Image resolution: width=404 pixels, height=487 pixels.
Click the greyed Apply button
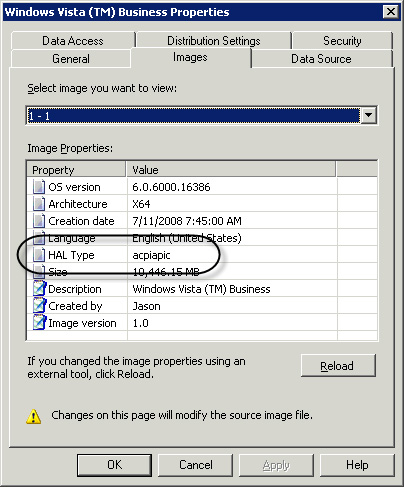point(276,465)
